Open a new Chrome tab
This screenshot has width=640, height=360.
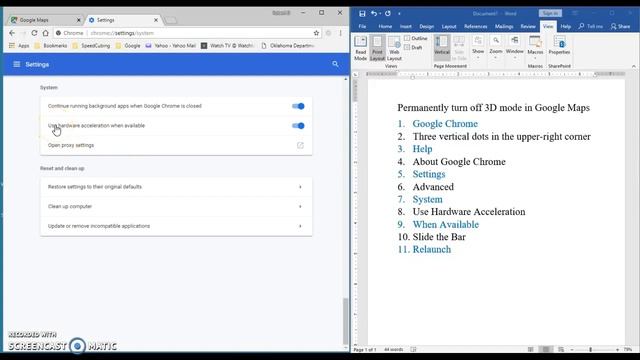pos(170,20)
